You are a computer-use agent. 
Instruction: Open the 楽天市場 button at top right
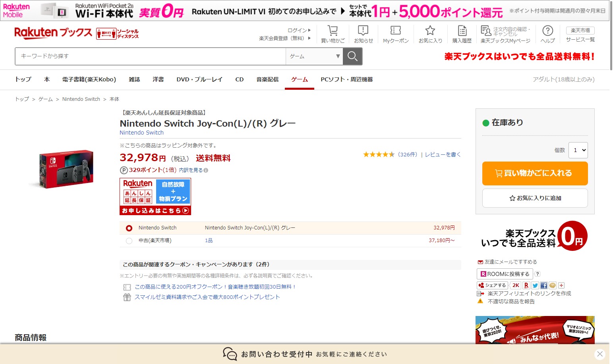click(x=580, y=31)
